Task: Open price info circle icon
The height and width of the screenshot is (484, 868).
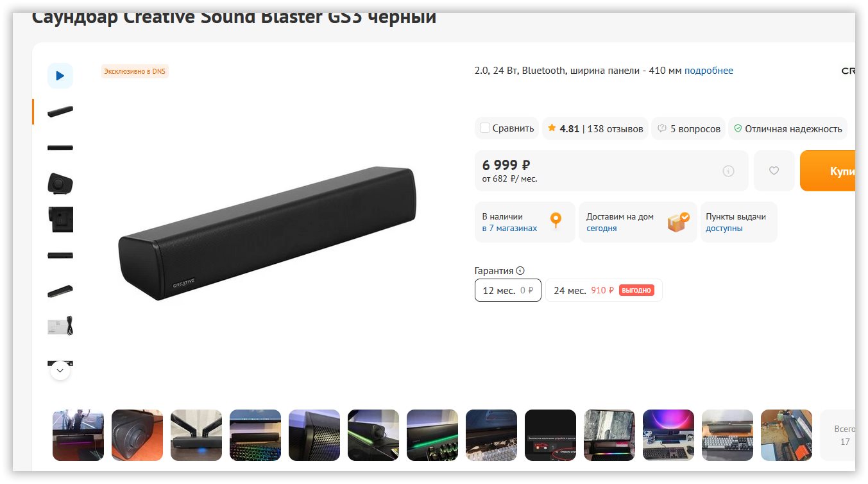Action: 728,171
